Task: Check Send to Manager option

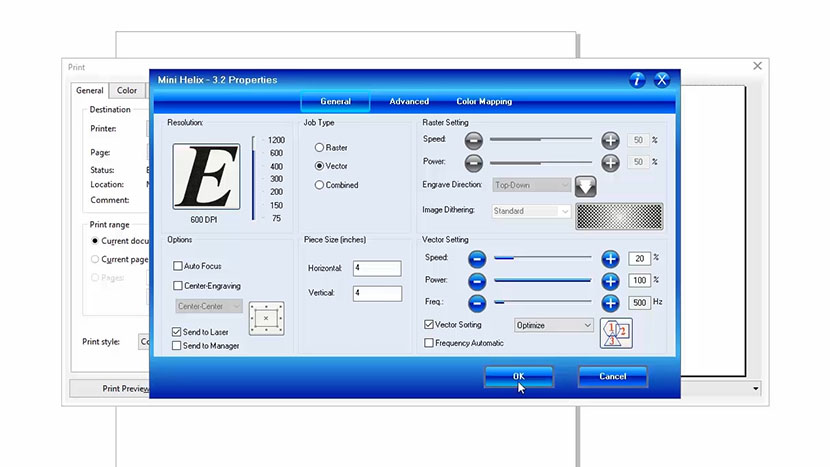Action: [177, 346]
